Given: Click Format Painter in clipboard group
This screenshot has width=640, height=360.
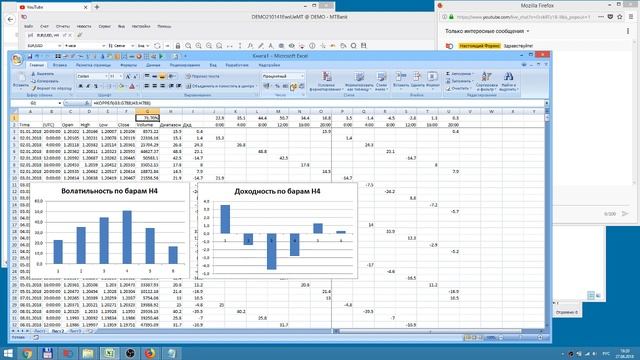Looking at the screenshot, I should [51, 88].
